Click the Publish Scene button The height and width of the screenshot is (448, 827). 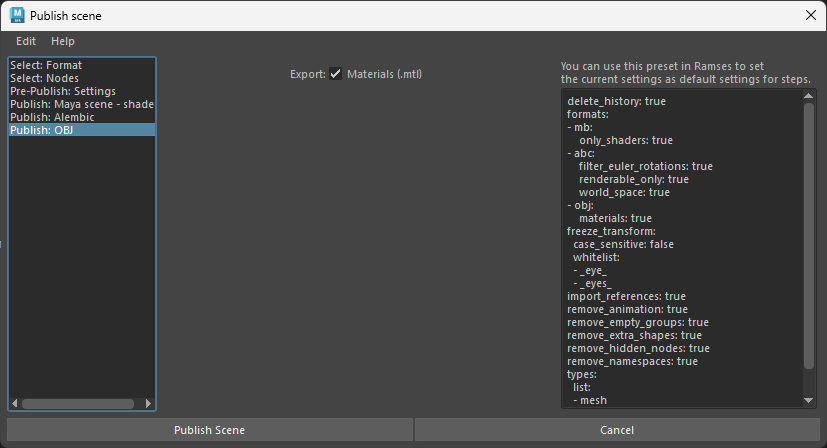click(x=209, y=430)
